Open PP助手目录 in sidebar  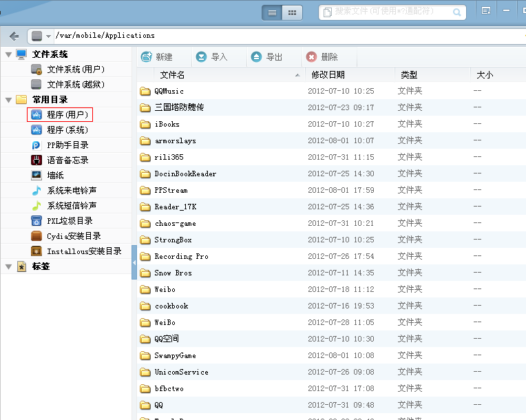coord(67,145)
